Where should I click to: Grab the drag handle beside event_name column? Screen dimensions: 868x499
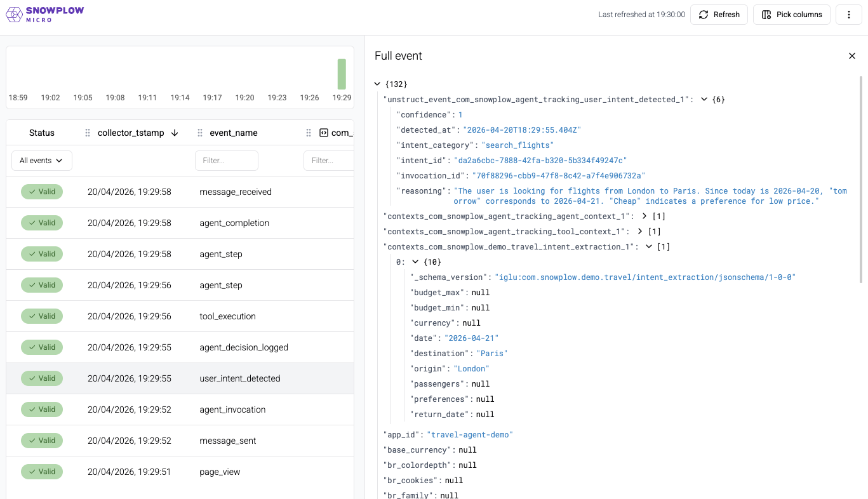[x=200, y=133]
